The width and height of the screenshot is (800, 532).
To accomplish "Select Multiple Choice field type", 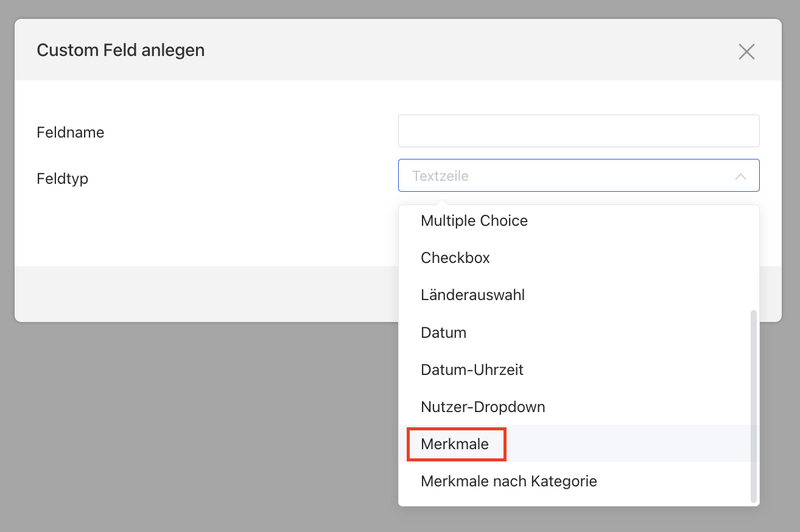I will pyautogui.click(x=474, y=220).
